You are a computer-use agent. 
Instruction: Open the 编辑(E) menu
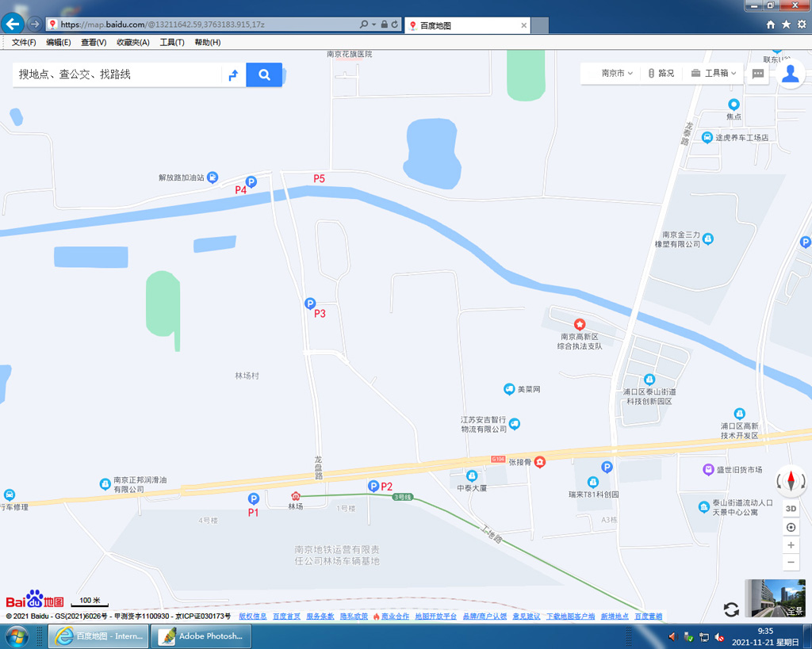[x=59, y=43]
